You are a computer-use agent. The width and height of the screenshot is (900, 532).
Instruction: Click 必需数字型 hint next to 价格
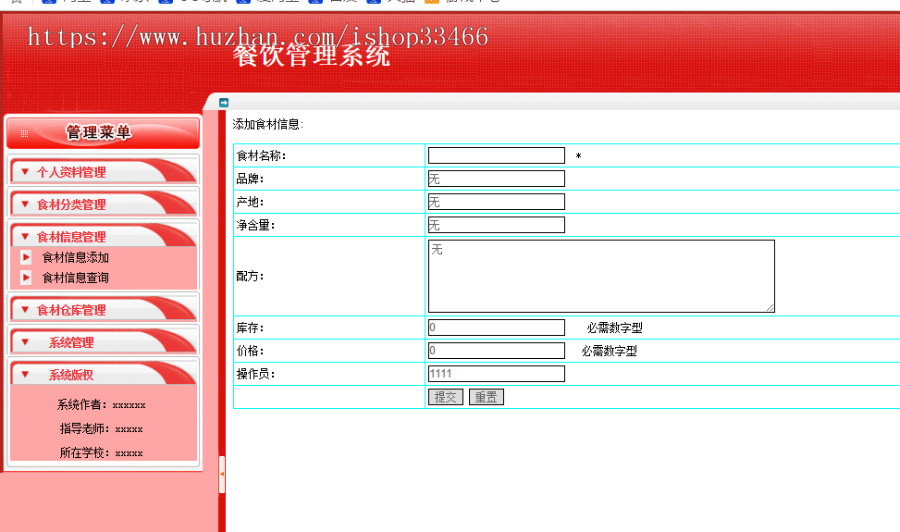click(609, 351)
